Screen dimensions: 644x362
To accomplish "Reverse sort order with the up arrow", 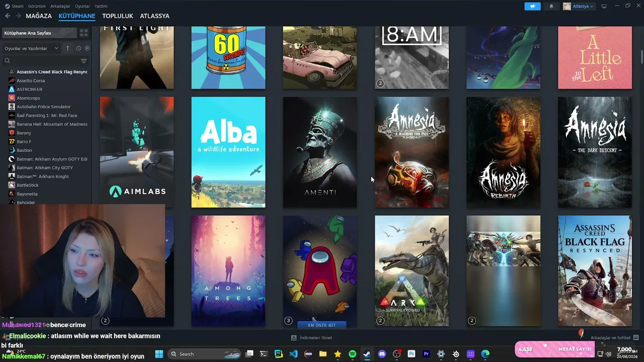I will click(x=68, y=48).
